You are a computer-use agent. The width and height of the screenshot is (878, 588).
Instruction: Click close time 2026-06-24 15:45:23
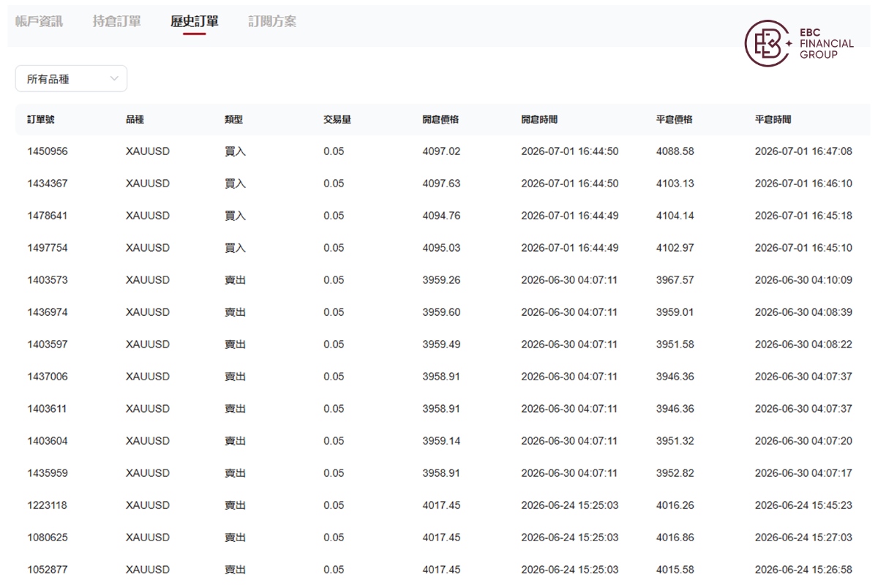coord(803,505)
